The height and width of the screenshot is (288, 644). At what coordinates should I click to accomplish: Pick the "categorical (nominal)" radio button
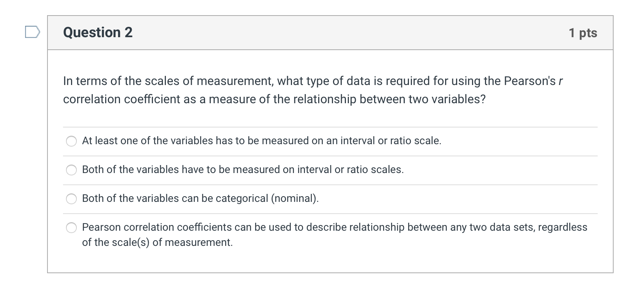pyautogui.click(x=71, y=199)
